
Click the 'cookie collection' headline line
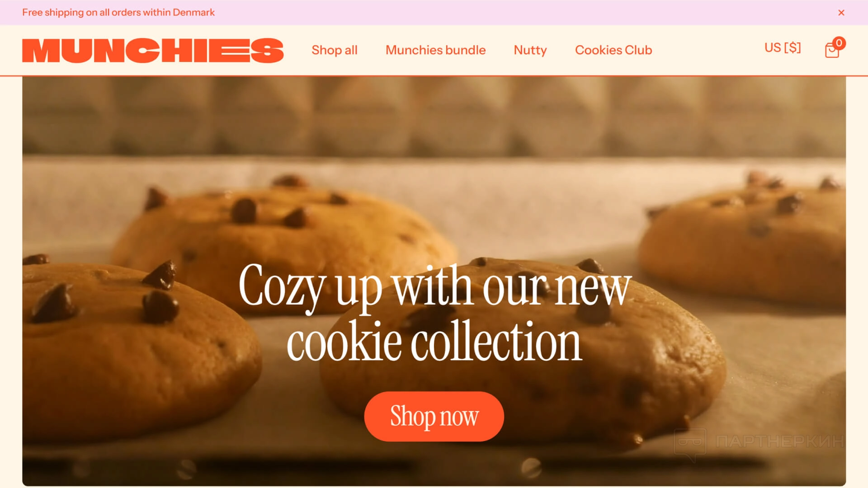click(434, 342)
